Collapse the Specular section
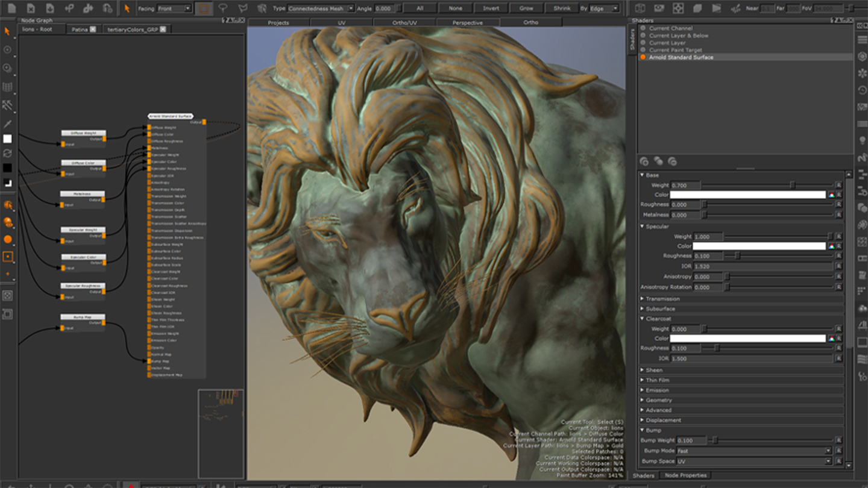The image size is (868, 488). 643,227
